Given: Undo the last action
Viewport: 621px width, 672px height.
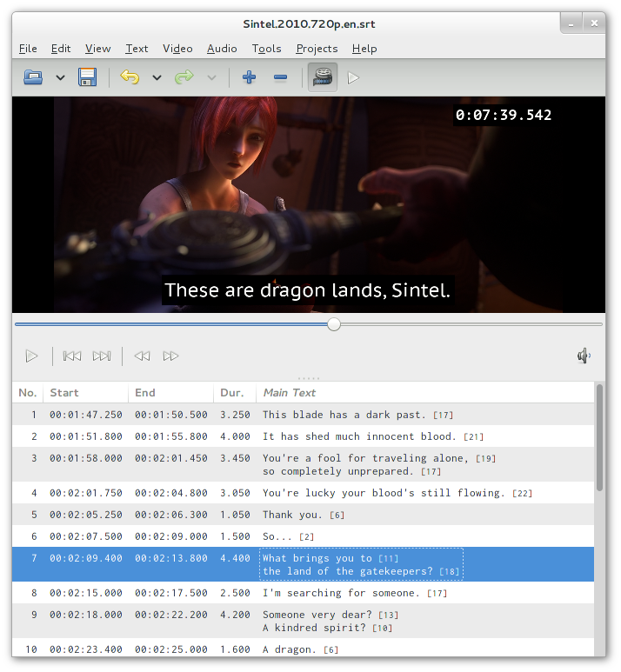Looking at the screenshot, I should [x=130, y=77].
